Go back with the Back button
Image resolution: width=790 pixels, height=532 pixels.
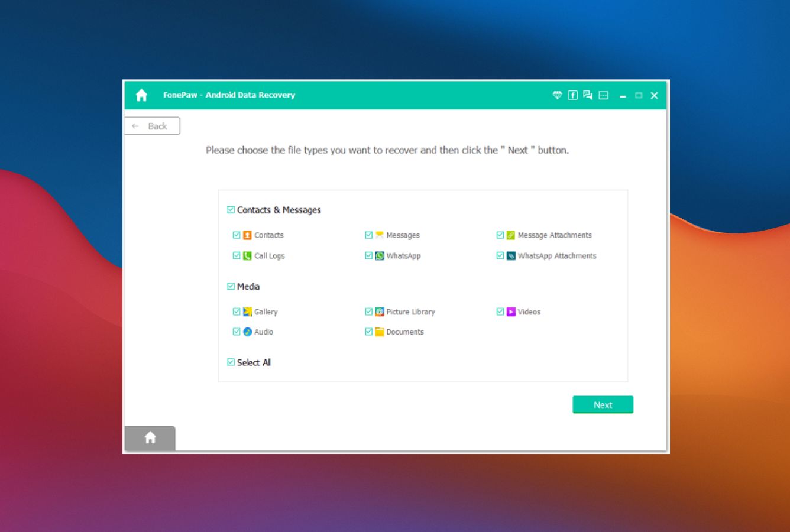pyautogui.click(x=152, y=126)
